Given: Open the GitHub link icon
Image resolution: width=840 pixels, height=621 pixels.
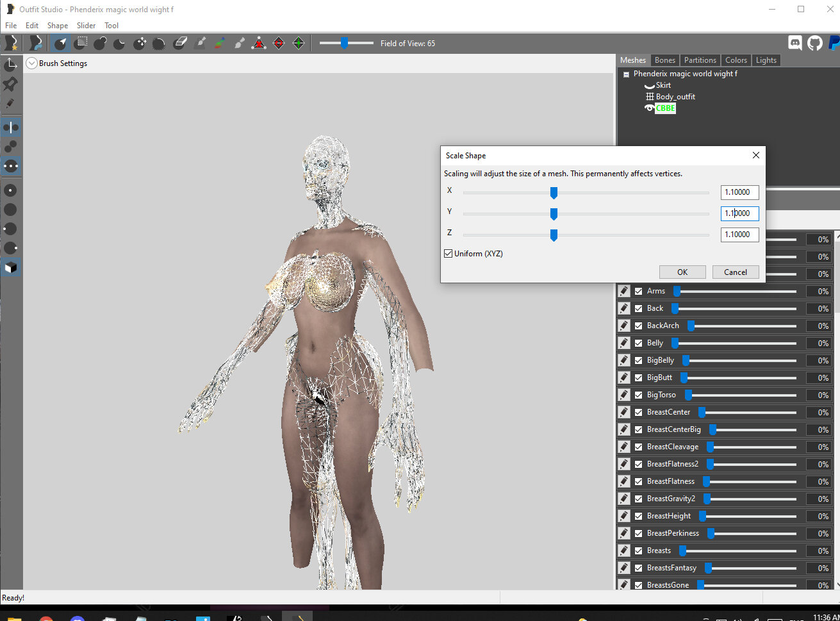Looking at the screenshot, I should tap(814, 43).
